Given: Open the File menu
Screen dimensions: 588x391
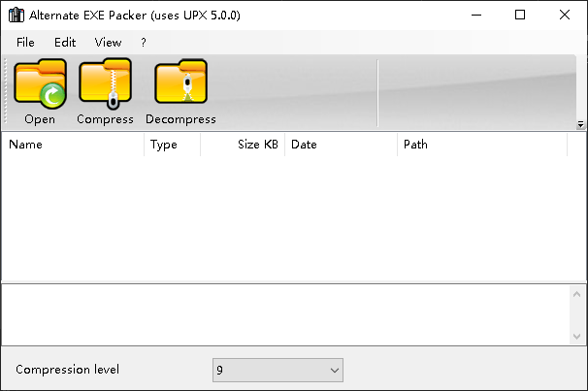Looking at the screenshot, I should coord(25,43).
